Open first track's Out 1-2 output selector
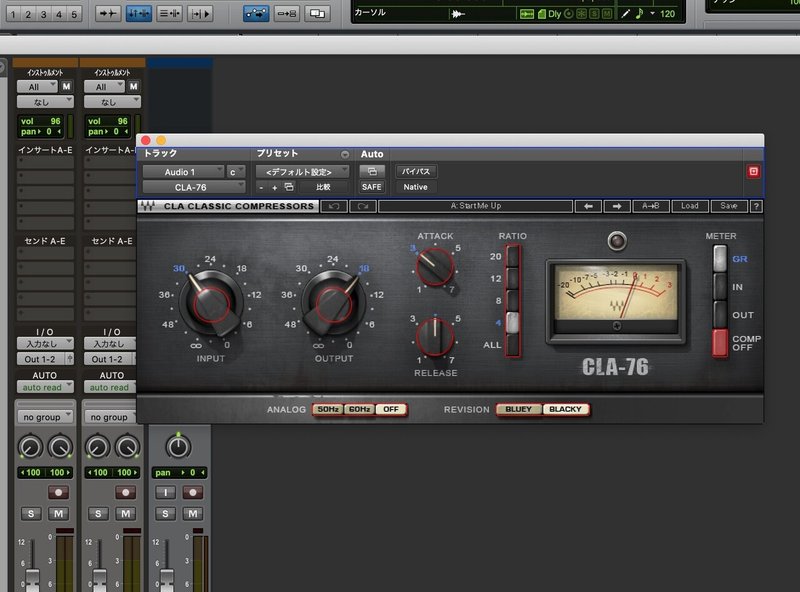 [x=41, y=359]
